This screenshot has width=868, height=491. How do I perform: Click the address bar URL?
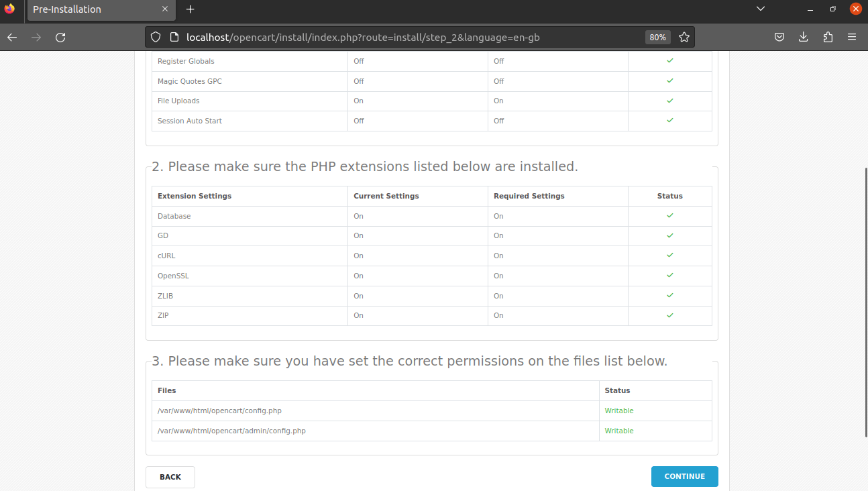point(363,38)
